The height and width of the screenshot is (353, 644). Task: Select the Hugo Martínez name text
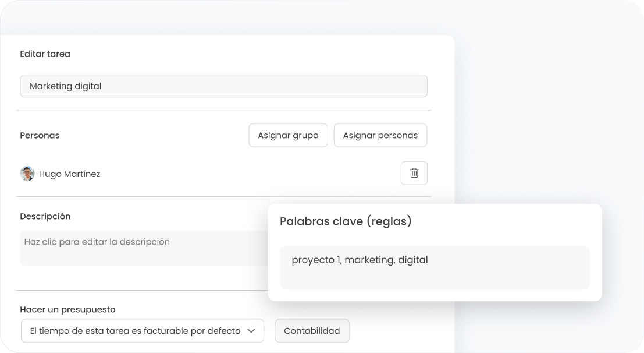69,174
